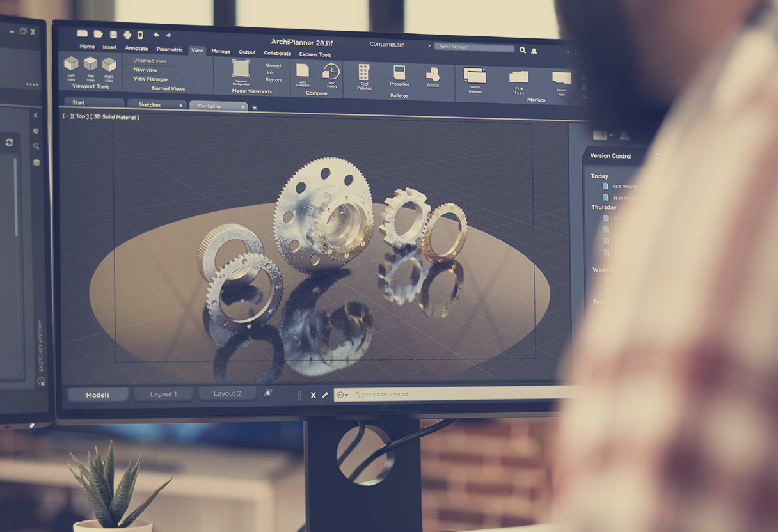
Task: Click the Print icon in quick access bar
Action: tap(127, 35)
